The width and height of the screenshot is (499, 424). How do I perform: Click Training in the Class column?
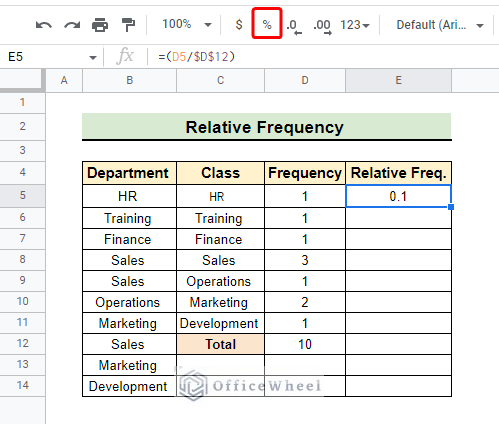click(x=219, y=218)
